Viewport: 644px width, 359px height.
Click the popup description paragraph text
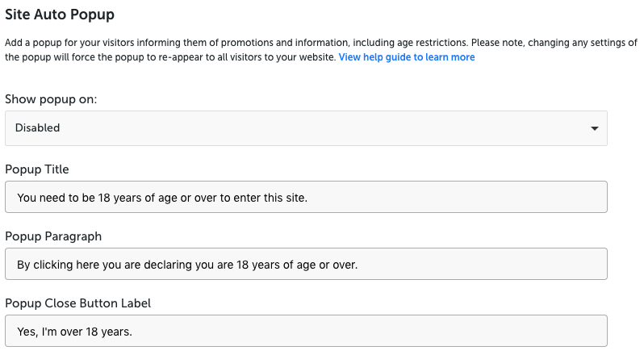320,50
